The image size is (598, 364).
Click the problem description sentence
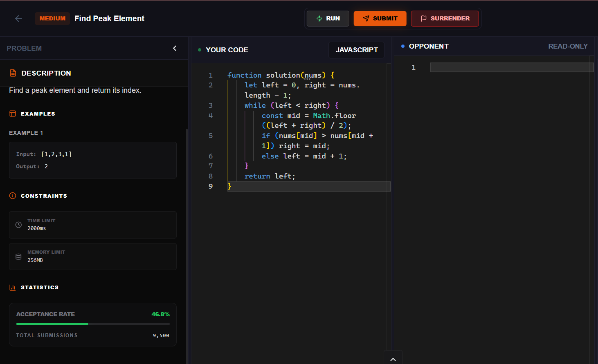coord(75,90)
